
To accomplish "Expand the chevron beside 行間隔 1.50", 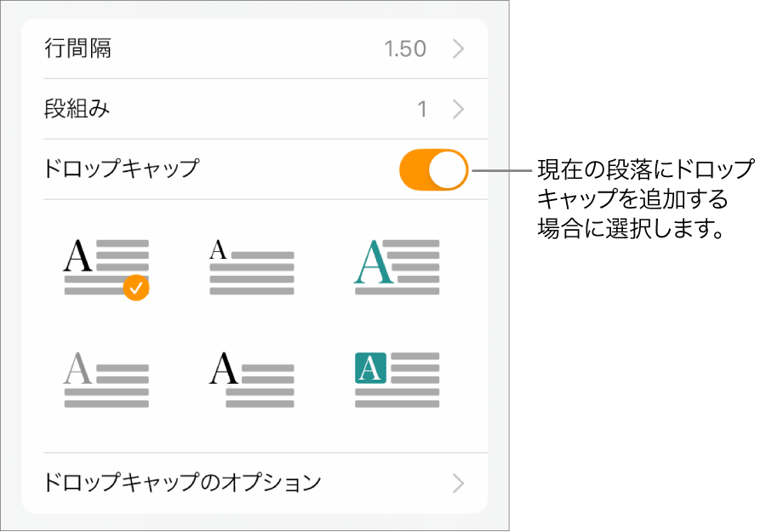I will pos(459,49).
